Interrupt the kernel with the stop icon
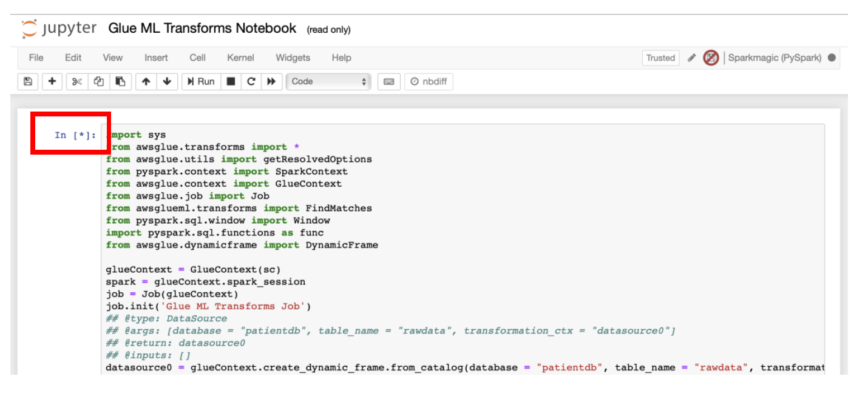This screenshot has height=405, width=868. pos(231,81)
